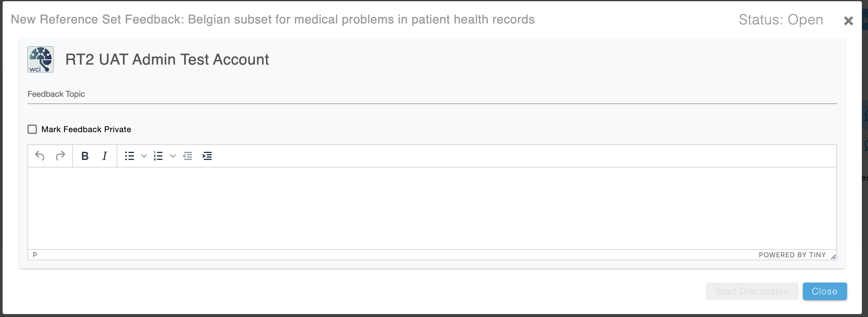Redo the last undone edit
Screen dimensions: 868x317
(x=60, y=156)
